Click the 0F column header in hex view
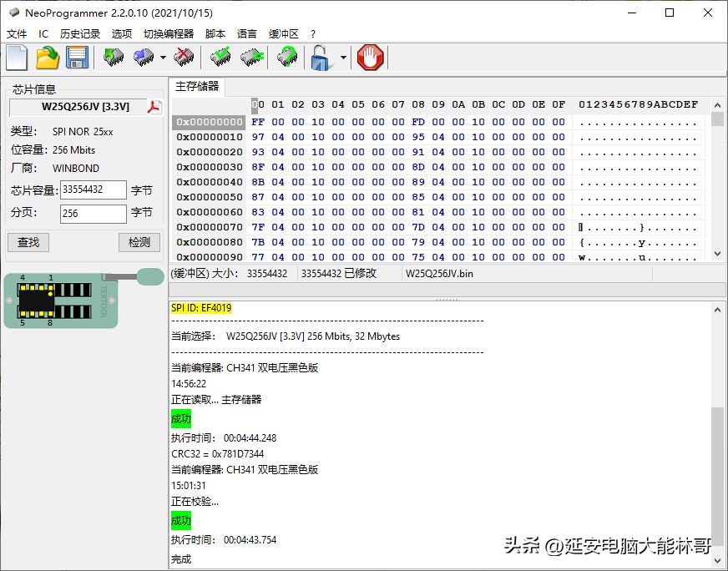 click(x=559, y=104)
